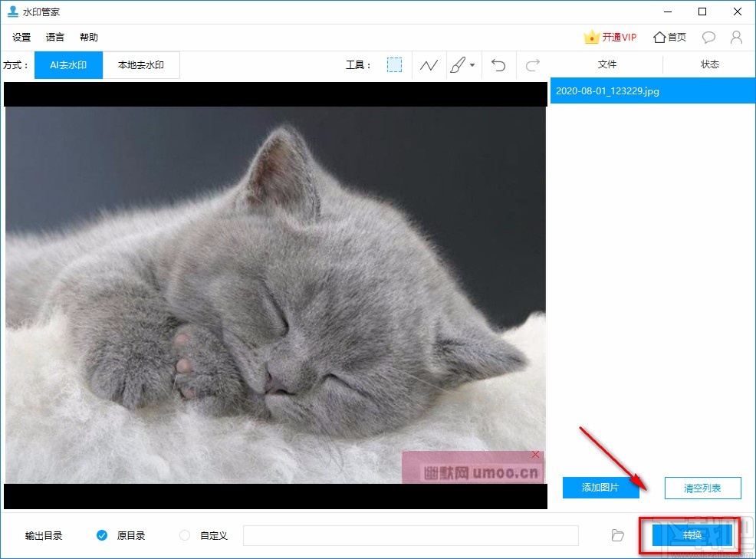Select file 2020-08-01_123229.jpg in list
The width and height of the screenshot is (756, 559).
[x=652, y=90]
